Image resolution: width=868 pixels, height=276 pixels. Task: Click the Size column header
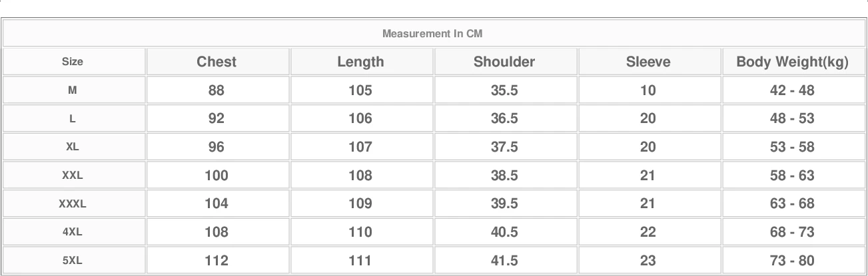click(x=73, y=62)
